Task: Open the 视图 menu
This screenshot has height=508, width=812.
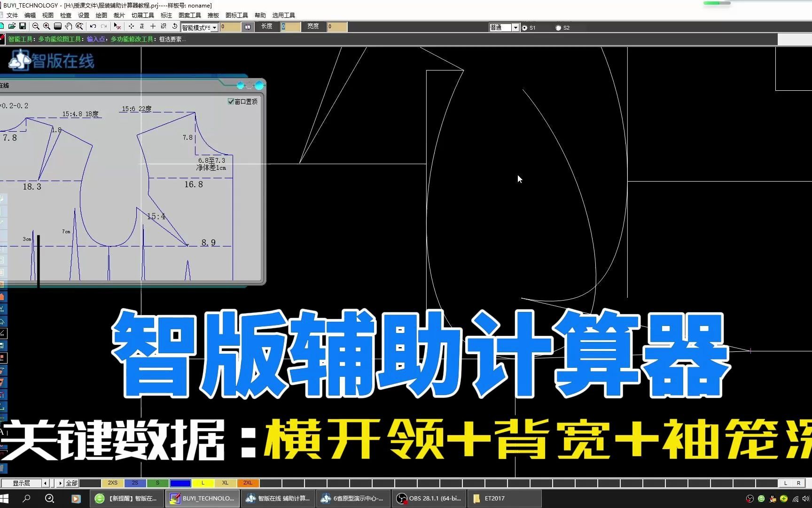Action: [x=48, y=15]
